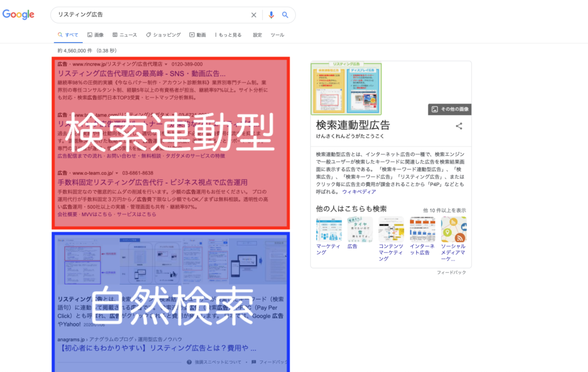This screenshot has height=372, width=588.
Task: Open knowledge panel listing ad image thumbnail
Action: (346, 89)
